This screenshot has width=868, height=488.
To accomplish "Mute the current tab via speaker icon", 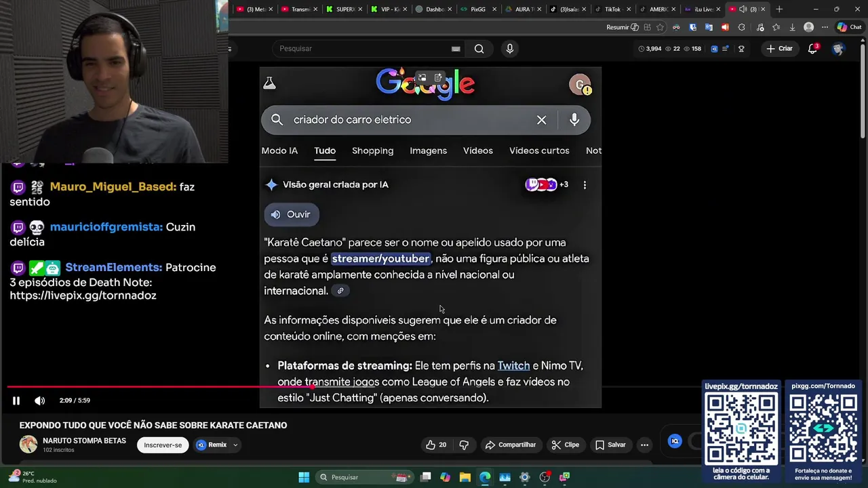I will pyautogui.click(x=743, y=9).
